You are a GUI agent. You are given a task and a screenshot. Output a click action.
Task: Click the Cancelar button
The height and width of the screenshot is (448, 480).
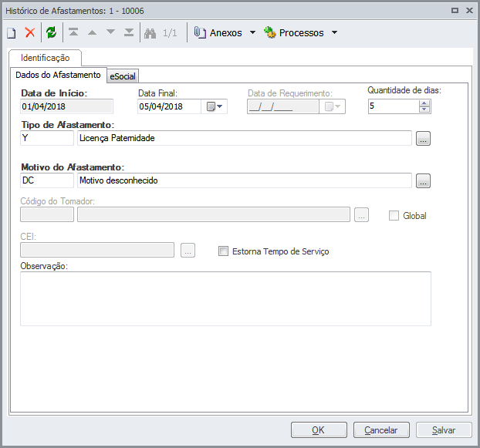381,430
